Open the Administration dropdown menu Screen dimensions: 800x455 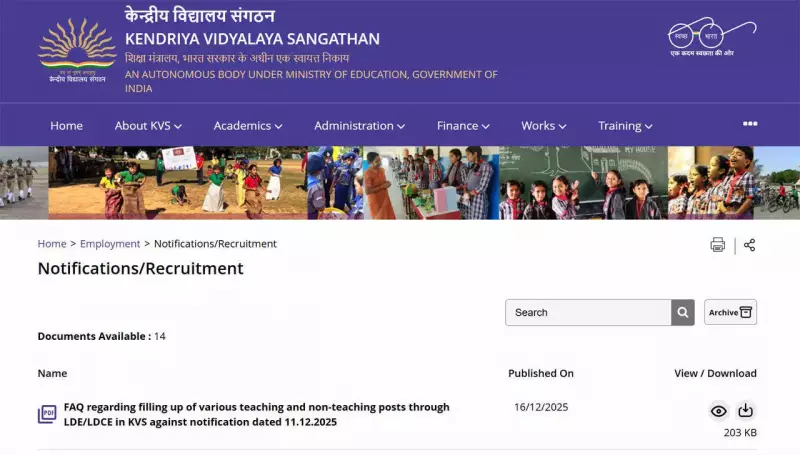coord(359,126)
